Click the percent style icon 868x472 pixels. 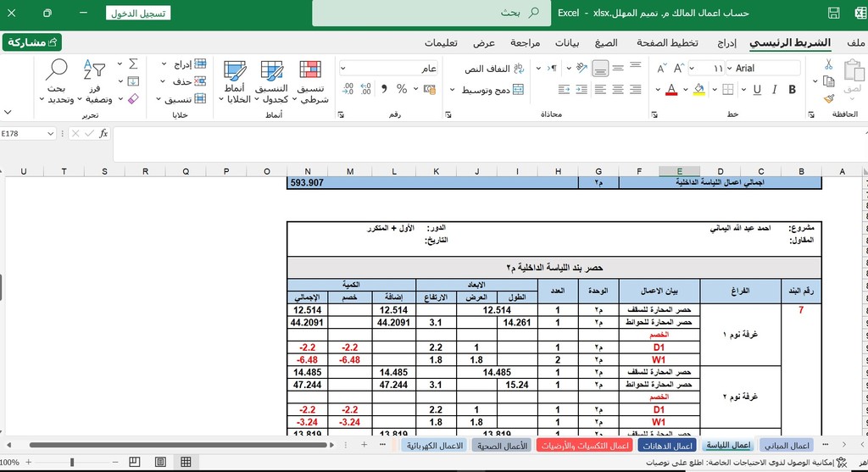[401, 89]
